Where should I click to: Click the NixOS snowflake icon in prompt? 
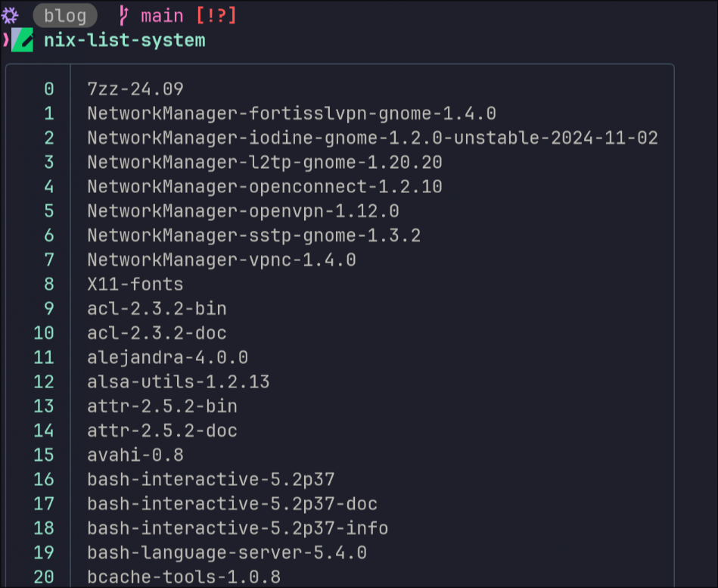(x=10, y=16)
